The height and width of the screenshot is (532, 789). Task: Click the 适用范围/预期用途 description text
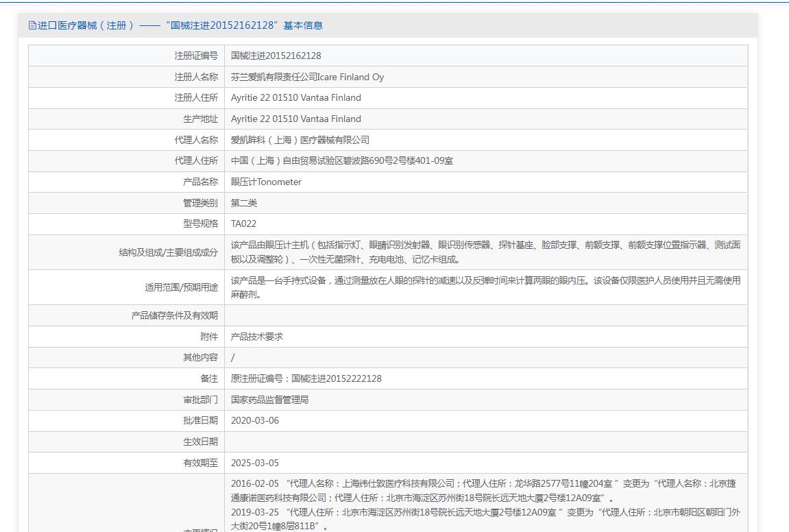pyautogui.click(x=485, y=287)
